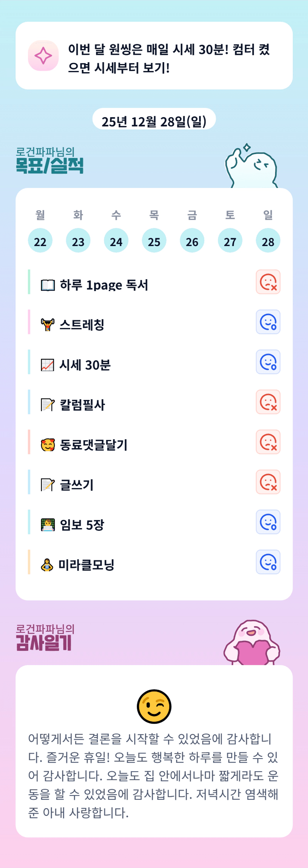Viewport: 308px width, 868px height.
Task: Select date 28 (일) in the week row
Action: 268,241
